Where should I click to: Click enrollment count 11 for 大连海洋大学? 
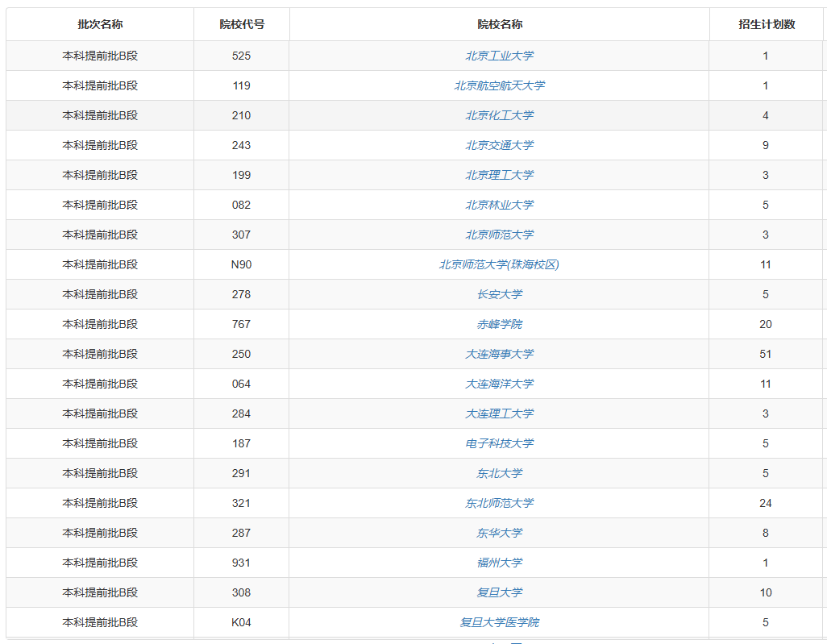pos(766,384)
